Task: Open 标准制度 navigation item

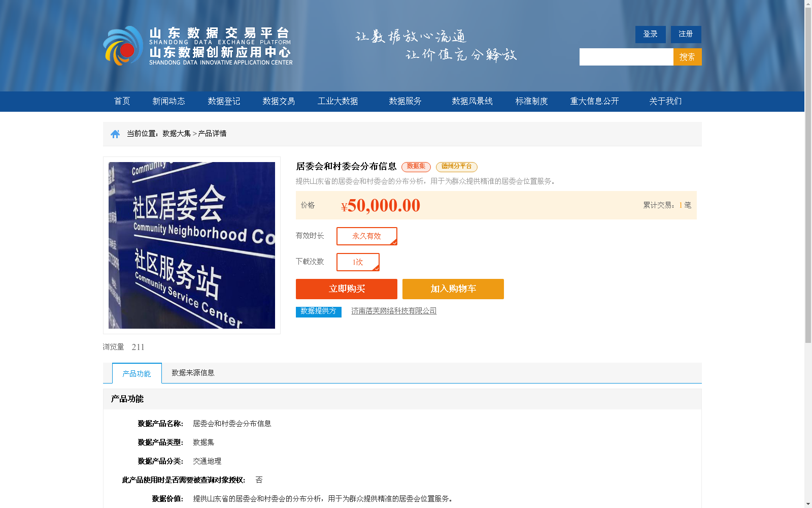Action: click(x=531, y=101)
